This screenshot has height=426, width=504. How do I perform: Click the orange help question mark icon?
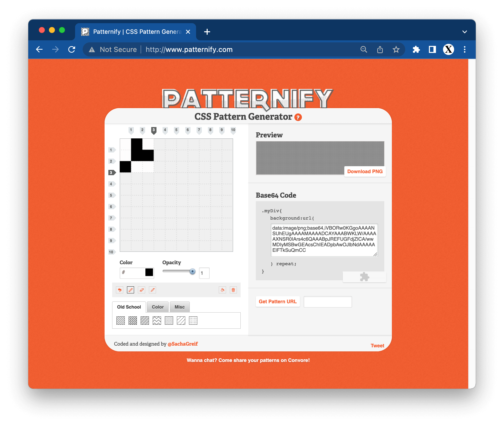[298, 117]
